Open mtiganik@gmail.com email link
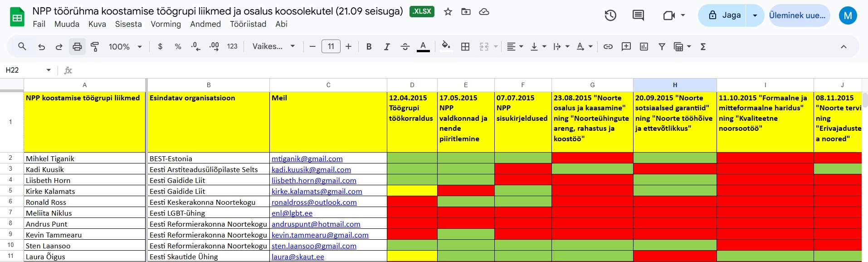 tap(307, 158)
